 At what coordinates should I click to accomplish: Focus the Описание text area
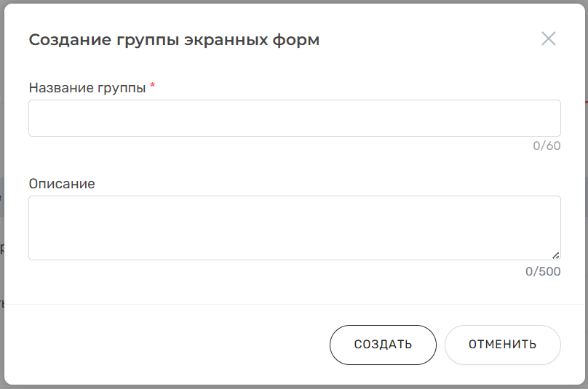click(x=294, y=227)
